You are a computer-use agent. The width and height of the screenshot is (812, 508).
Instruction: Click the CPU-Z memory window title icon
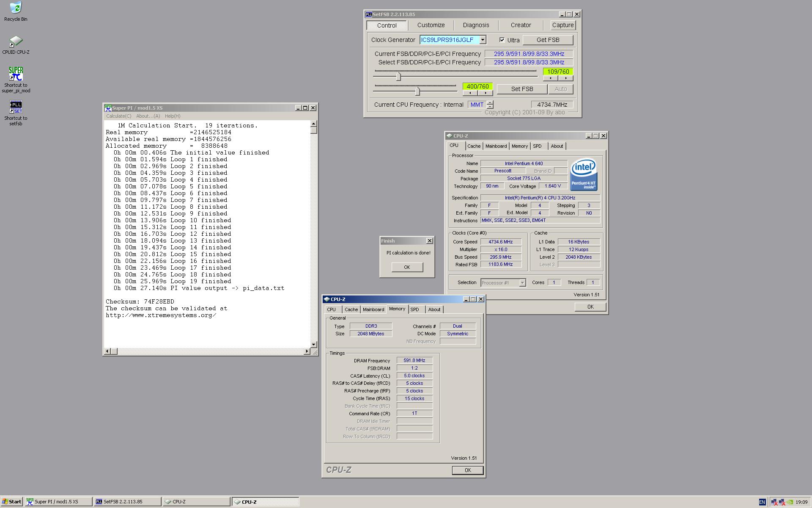326,299
